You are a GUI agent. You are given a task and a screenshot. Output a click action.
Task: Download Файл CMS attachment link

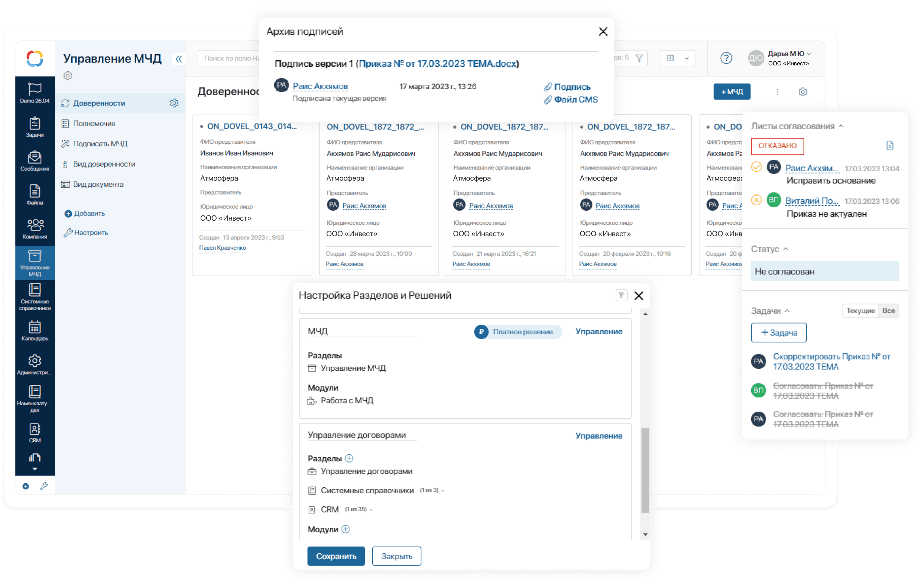tap(571, 100)
